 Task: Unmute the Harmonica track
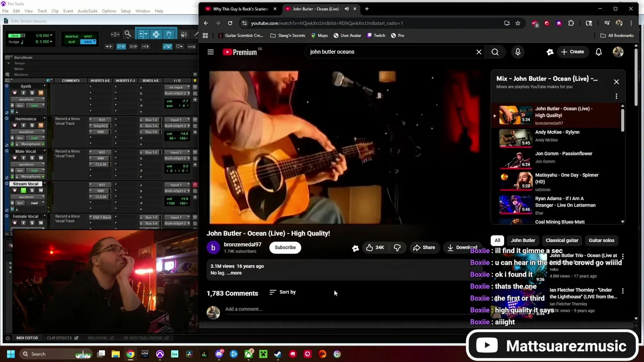pos(41,125)
